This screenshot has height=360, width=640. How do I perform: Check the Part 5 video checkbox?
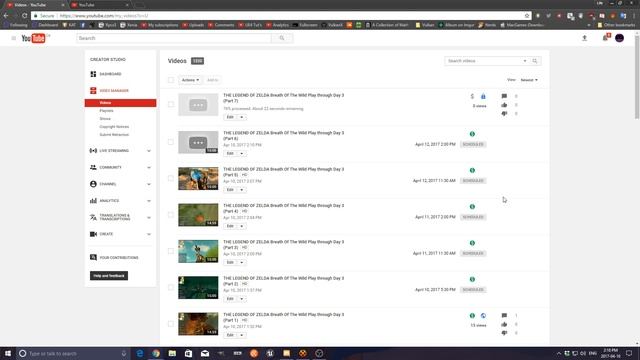171,178
